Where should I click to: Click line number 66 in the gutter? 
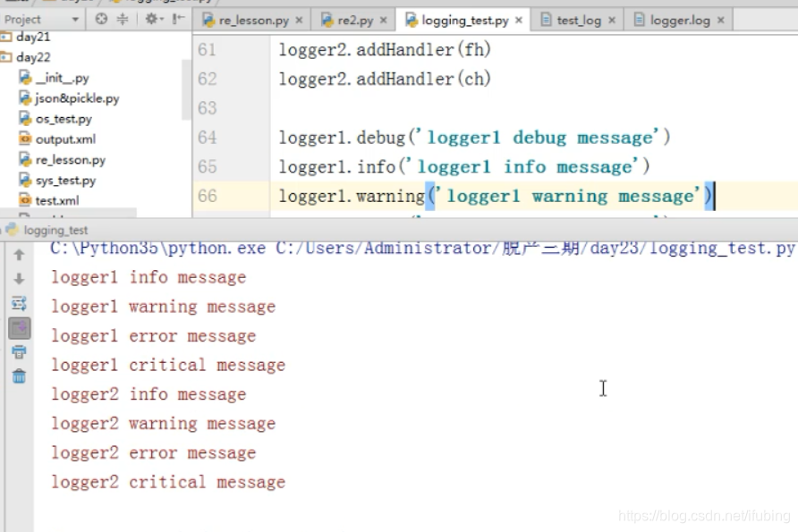tap(207, 196)
